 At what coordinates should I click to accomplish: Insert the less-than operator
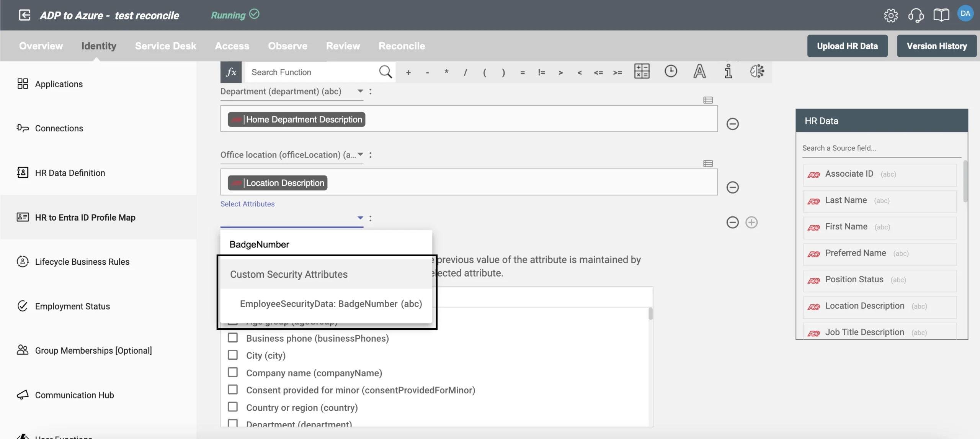click(x=579, y=72)
